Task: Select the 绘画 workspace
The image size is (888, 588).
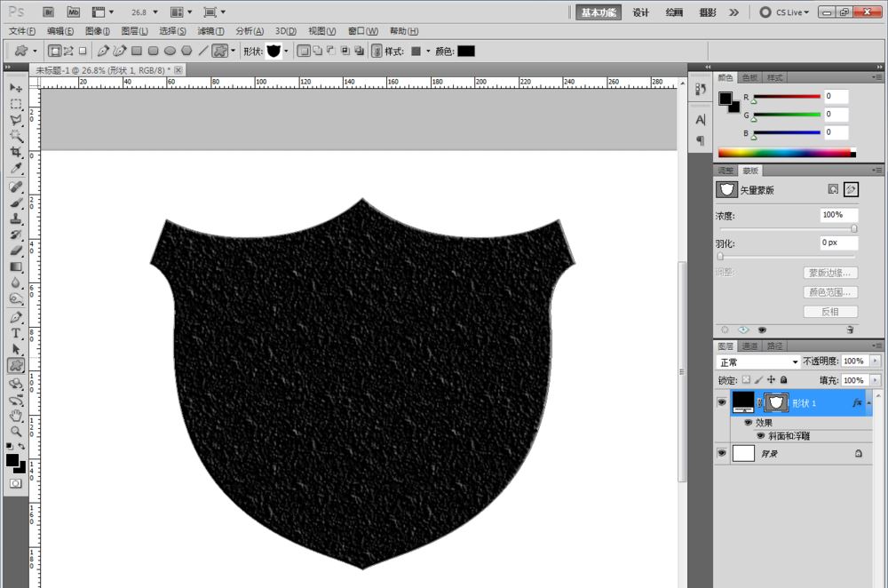Action: [x=674, y=12]
